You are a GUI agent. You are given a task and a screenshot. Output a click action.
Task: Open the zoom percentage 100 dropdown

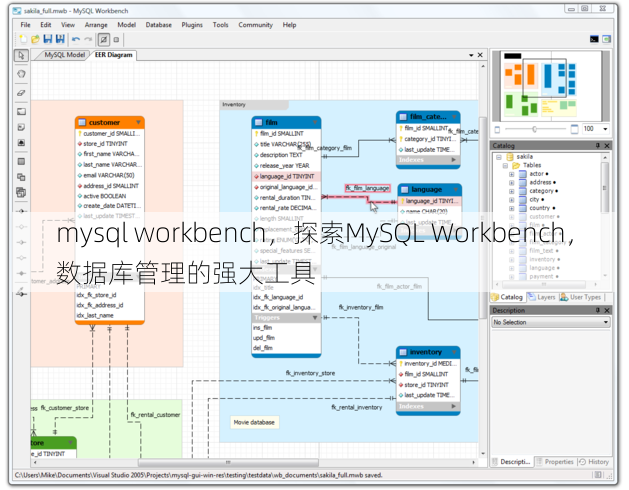point(605,129)
